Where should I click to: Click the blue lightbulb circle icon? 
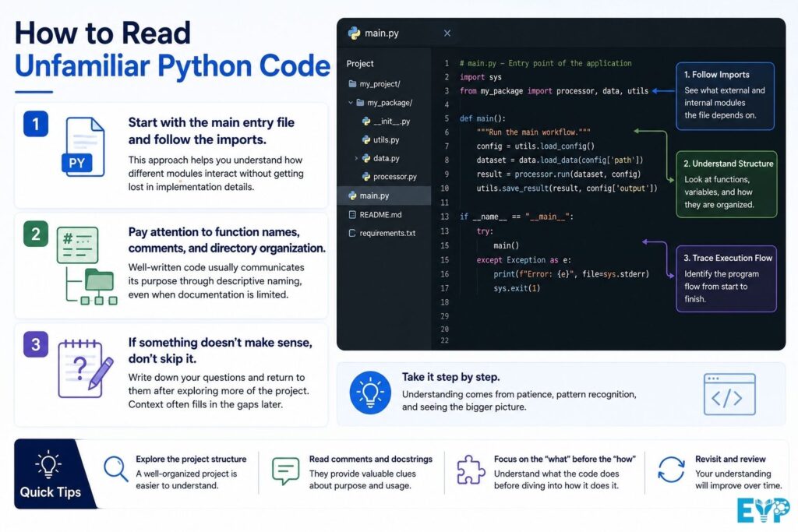pyautogui.click(x=370, y=393)
